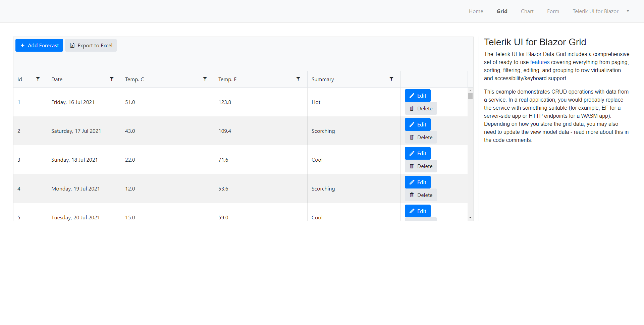Click the Id cell showing 3
The width and height of the screenshot is (644, 325).
coord(30,160)
